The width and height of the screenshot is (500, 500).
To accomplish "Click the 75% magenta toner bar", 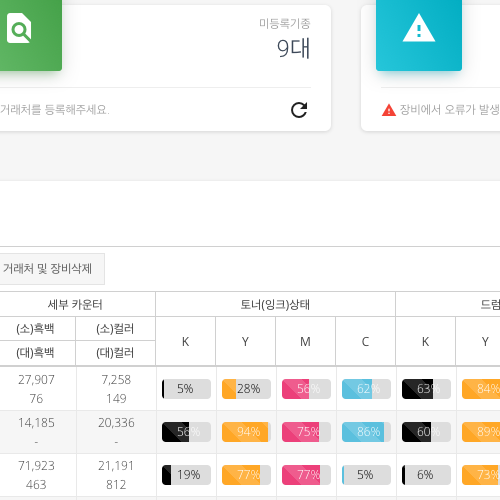I will tap(306, 432).
